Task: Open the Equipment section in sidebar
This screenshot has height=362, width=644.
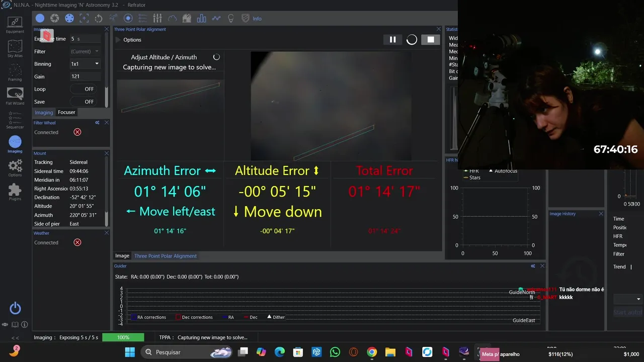Action: click(15, 24)
